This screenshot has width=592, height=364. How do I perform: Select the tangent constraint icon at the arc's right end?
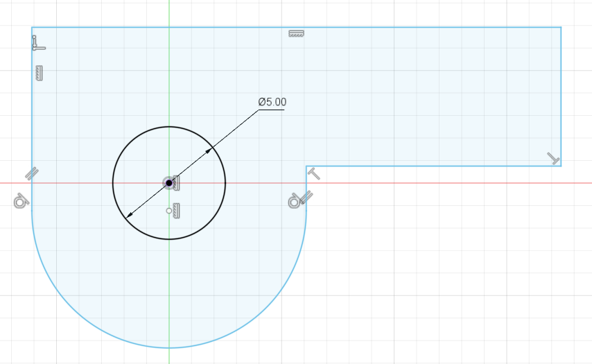pos(294,201)
